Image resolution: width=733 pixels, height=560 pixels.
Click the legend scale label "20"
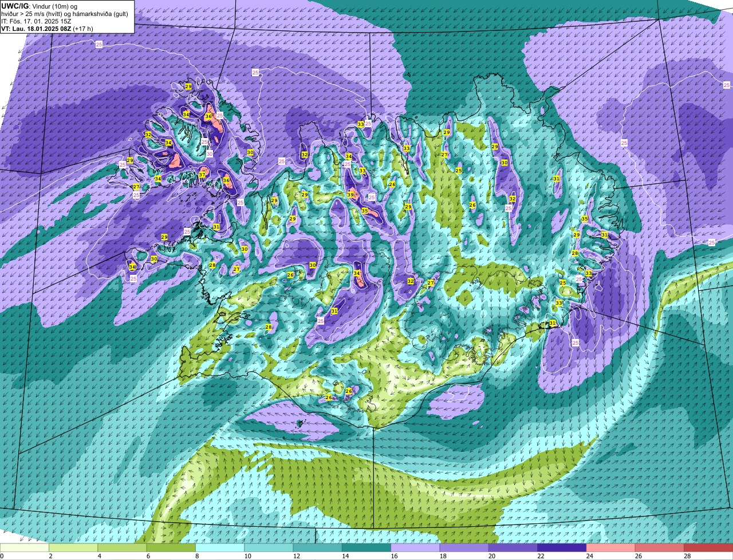[x=492, y=556]
